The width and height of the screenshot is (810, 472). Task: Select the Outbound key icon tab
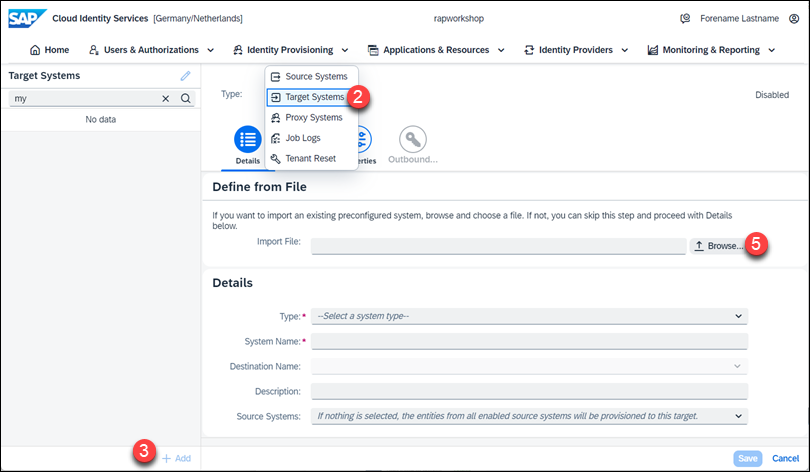point(413,139)
